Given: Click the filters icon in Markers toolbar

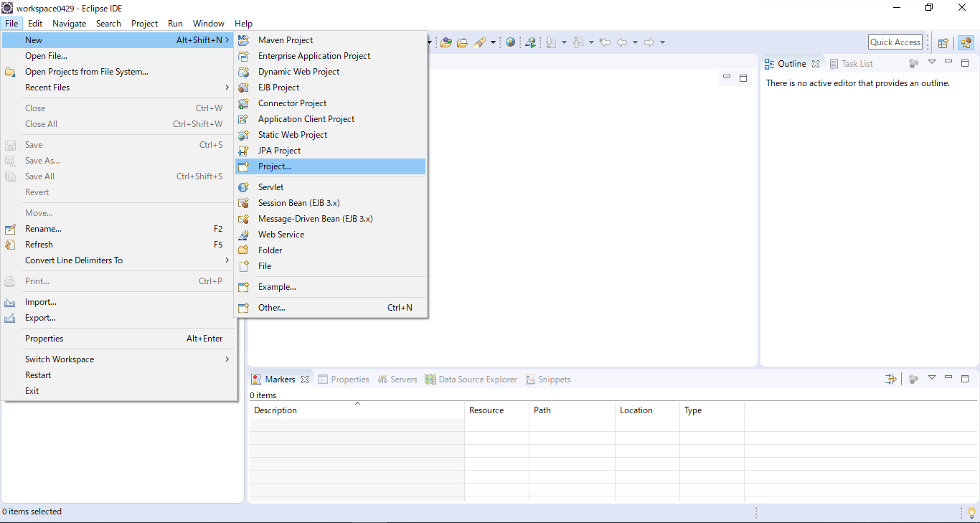Looking at the screenshot, I should pos(891,379).
